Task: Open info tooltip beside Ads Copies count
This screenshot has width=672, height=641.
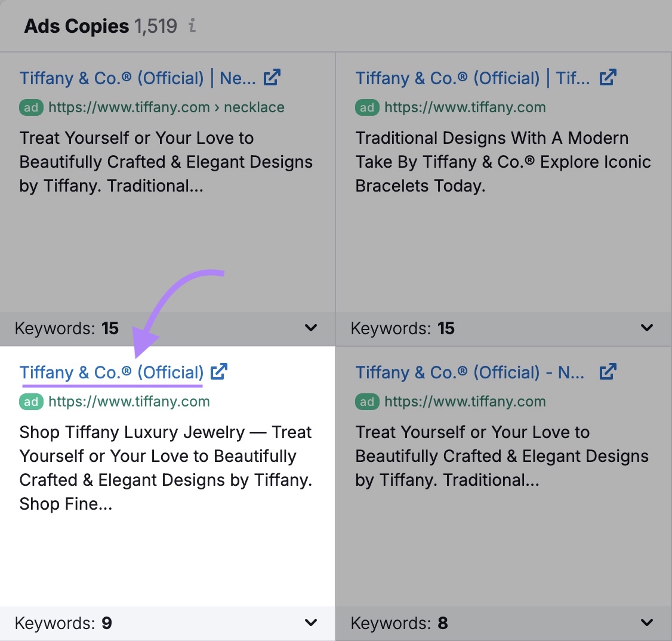Action: [x=192, y=26]
